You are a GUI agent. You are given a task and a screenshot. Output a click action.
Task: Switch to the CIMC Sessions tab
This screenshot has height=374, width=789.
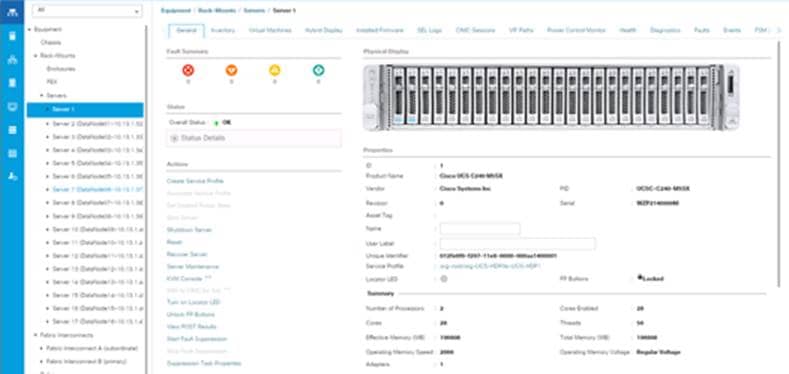475,31
